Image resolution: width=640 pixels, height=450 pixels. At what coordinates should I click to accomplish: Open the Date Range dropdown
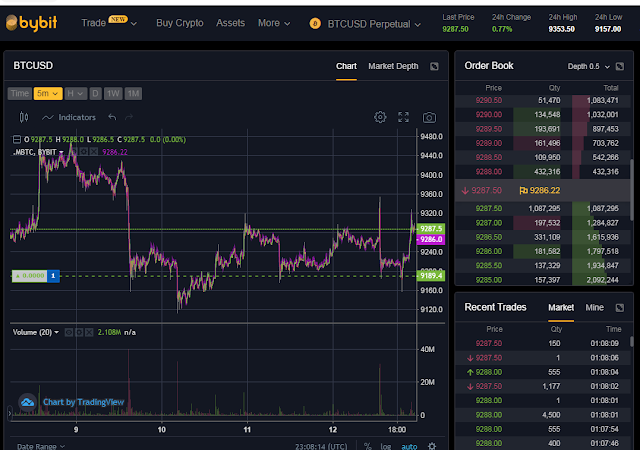pos(41,446)
